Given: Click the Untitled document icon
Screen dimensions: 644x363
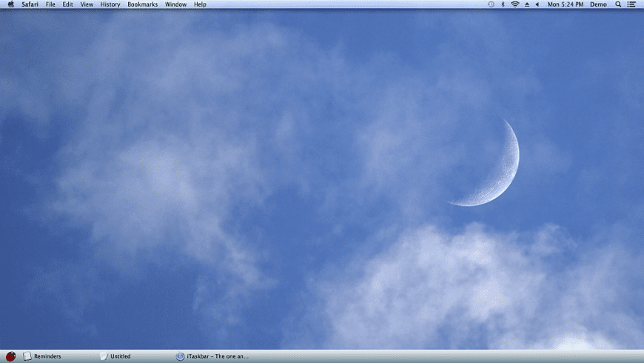Looking at the screenshot, I should pyautogui.click(x=104, y=356).
